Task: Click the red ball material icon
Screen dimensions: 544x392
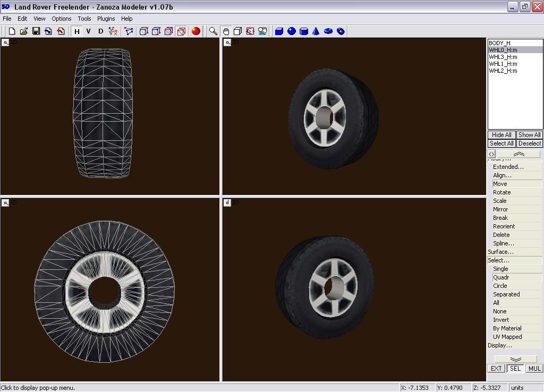Action: 196,31
